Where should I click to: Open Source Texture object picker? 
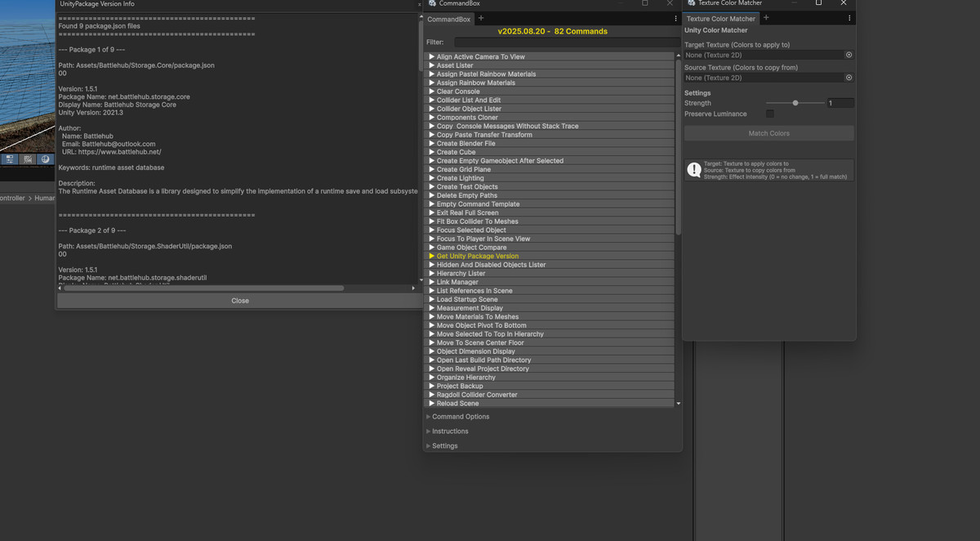tap(849, 78)
